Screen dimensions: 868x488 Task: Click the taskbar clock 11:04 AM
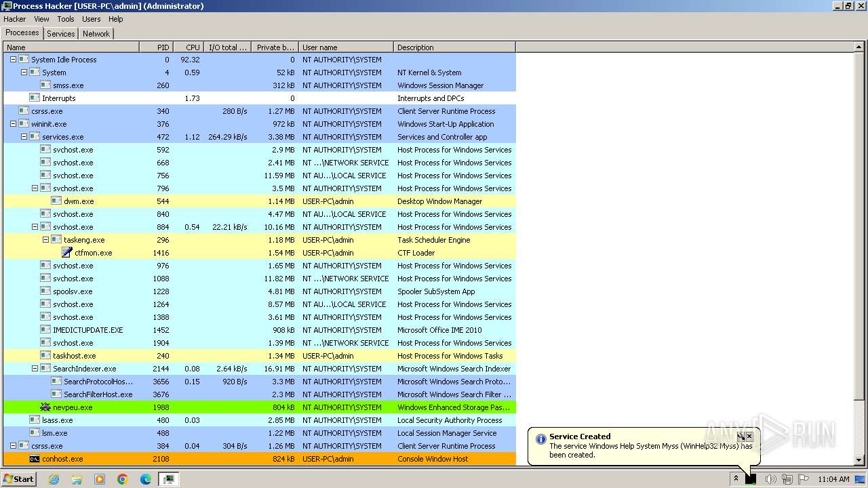[833, 479]
